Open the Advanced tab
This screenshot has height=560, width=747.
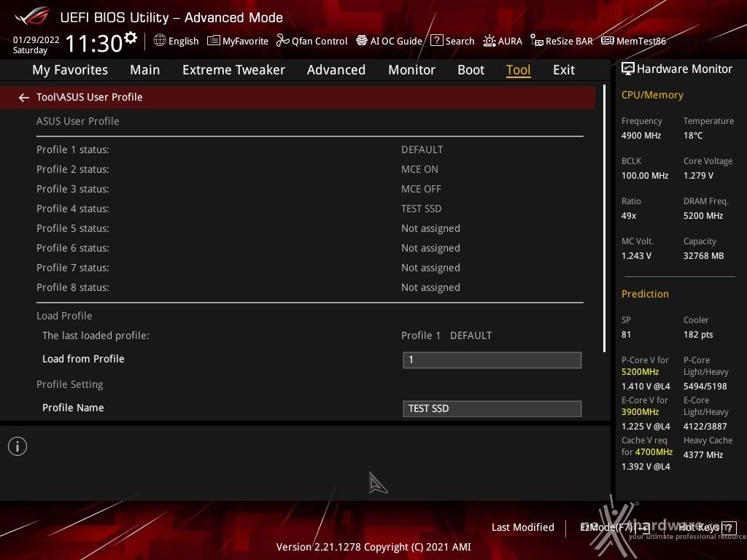point(336,70)
